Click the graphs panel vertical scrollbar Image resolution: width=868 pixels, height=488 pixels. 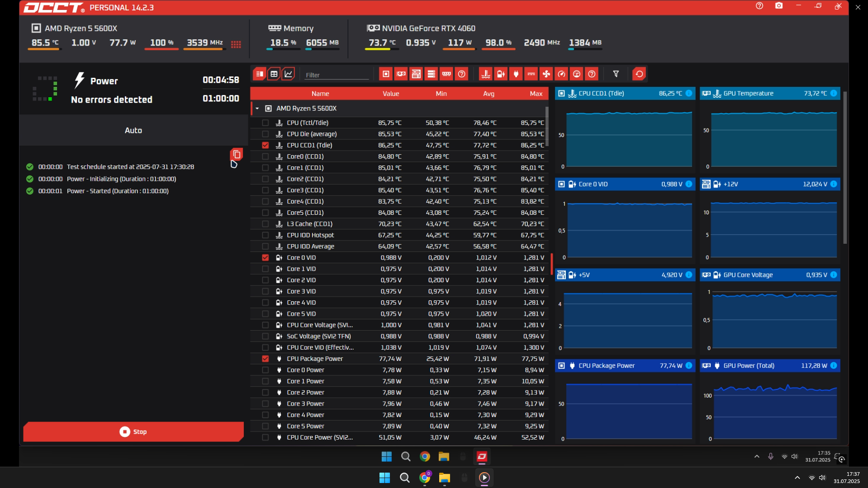845,167
